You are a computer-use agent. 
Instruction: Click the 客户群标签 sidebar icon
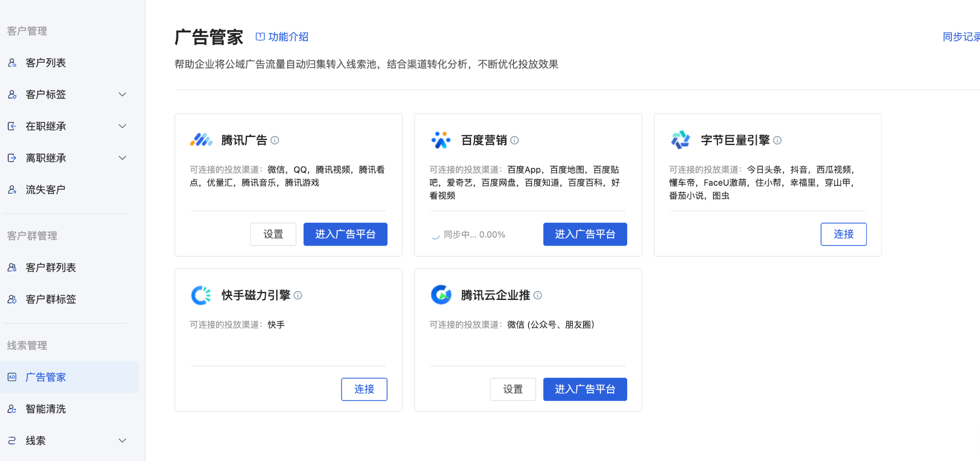click(12, 299)
